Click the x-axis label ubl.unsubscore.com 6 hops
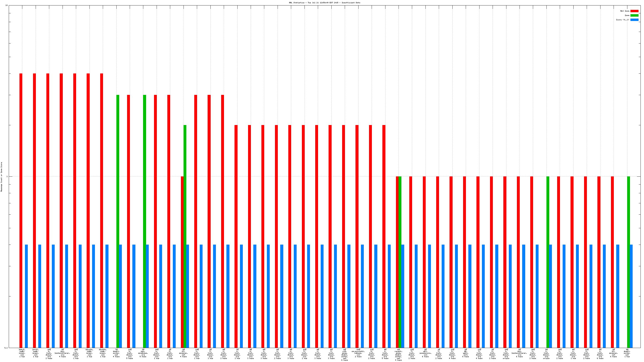The width and height of the screenshot is (644, 362). (425, 353)
